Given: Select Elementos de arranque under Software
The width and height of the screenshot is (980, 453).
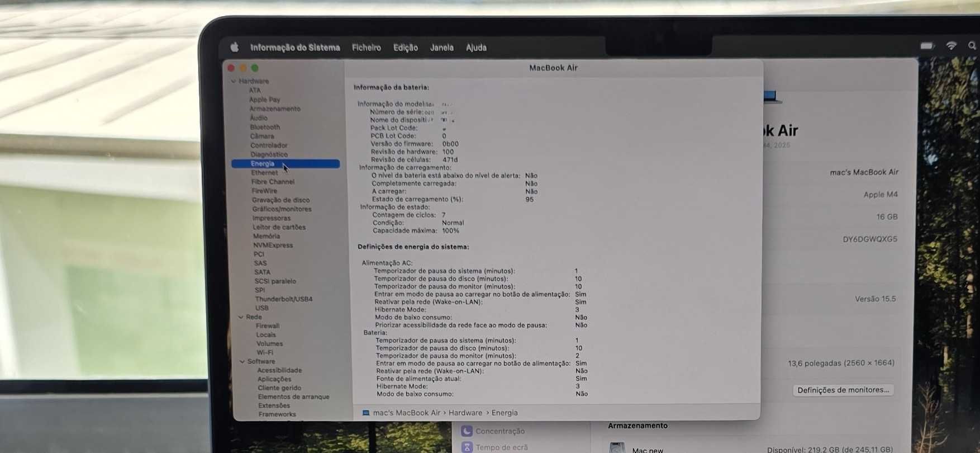Looking at the screenshot, I should click(x=293, y=397).
